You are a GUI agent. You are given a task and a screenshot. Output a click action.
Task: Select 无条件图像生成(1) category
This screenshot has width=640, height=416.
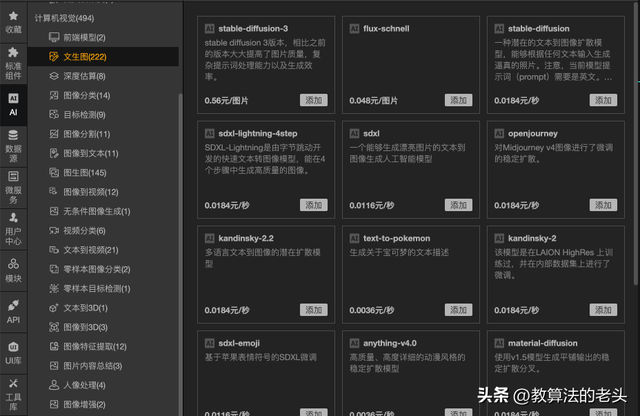pyautogui.click(x=97, y=211)
